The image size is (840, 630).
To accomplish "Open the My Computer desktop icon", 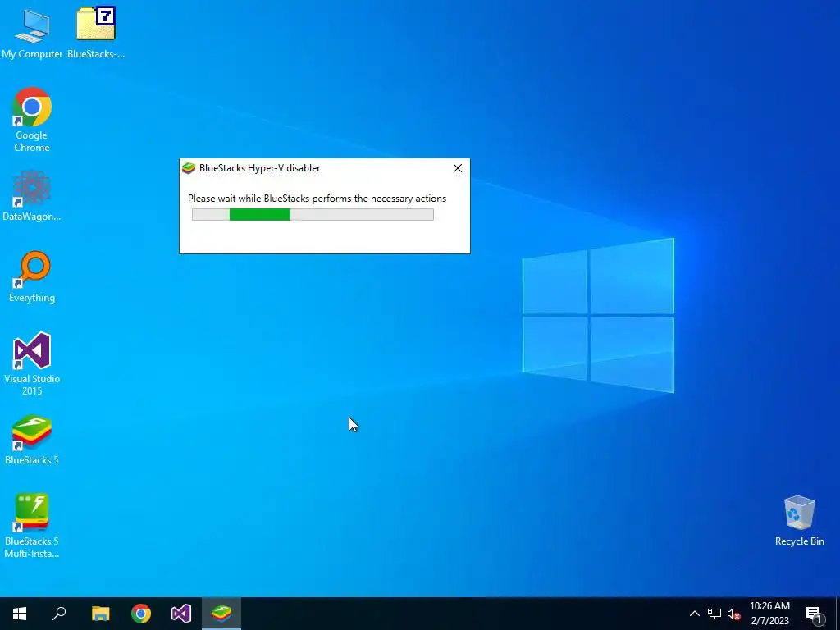I will click(32, 33).
